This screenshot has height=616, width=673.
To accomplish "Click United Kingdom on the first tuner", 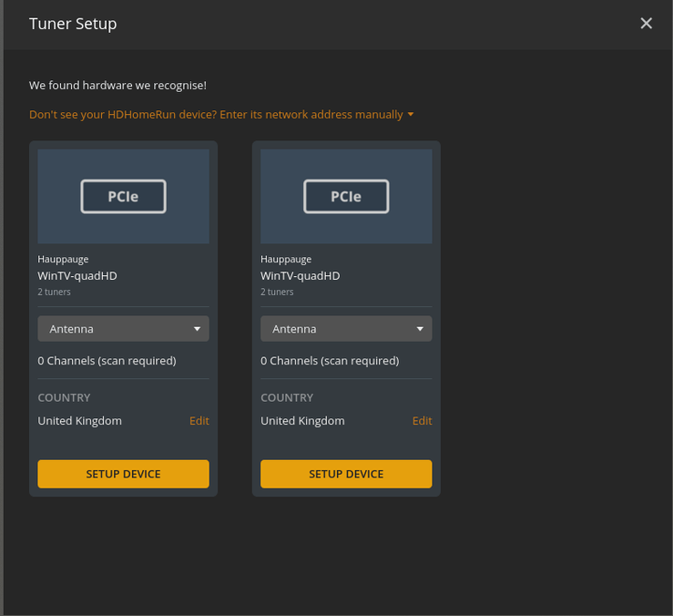I will 79,421.
